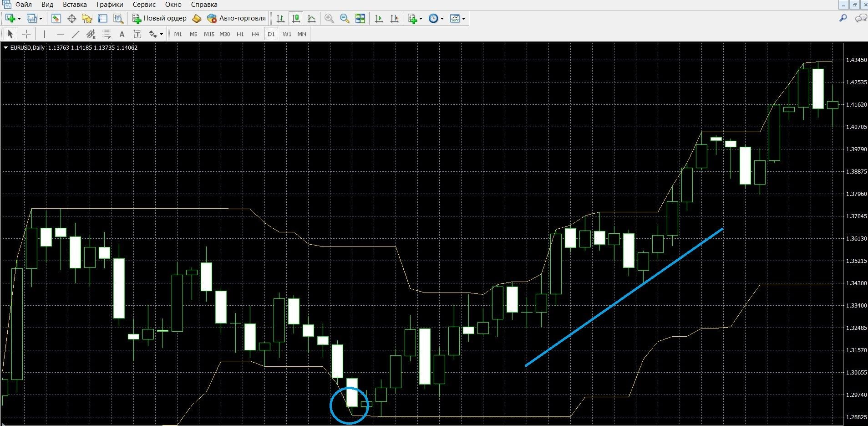
Task: Expand the Arrows objects dropdown
Action: click(161, 34)
